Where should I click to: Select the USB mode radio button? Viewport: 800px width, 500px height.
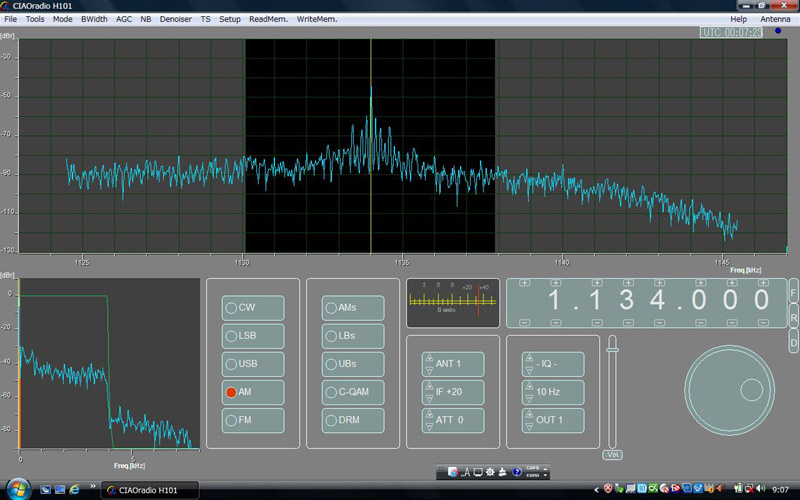231,363
